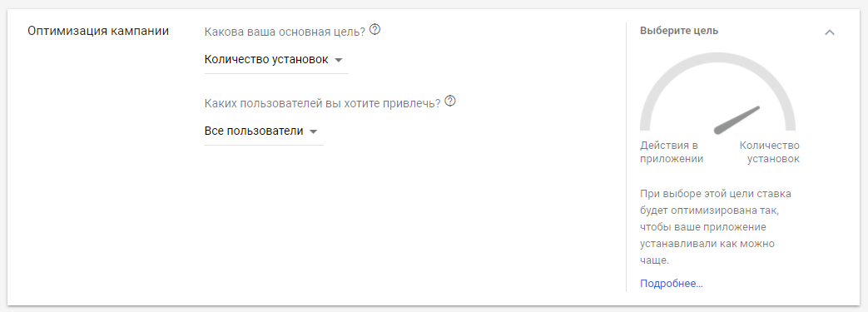Click the "Оптимизация кампании" section title
The image size is (868, 312).
coord(98,31)
